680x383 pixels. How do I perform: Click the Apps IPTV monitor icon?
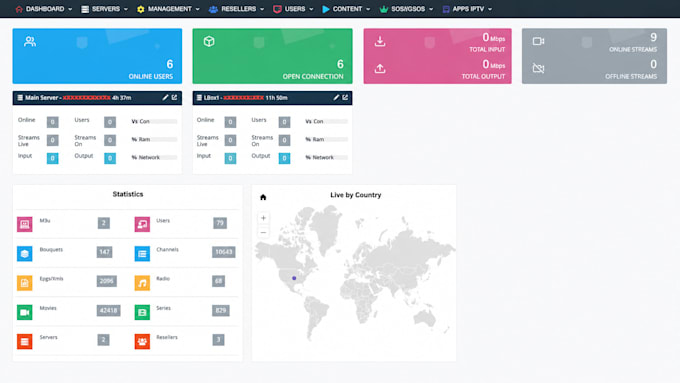coord(446,9)
